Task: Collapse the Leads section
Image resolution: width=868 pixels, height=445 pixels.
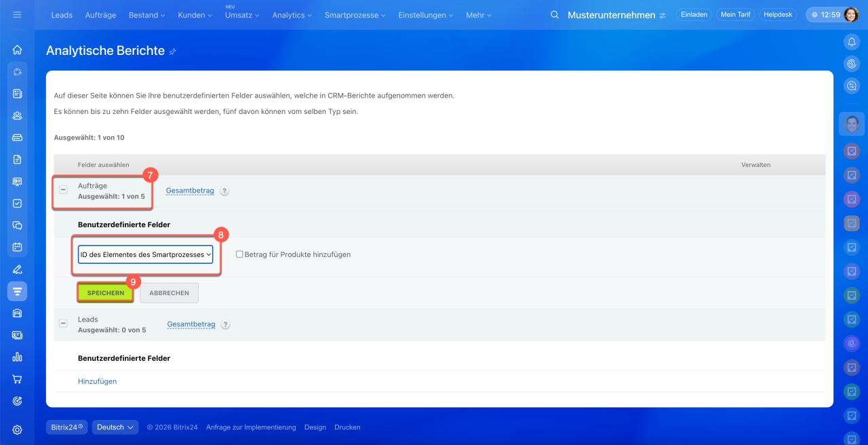Action: coord(63,324)
